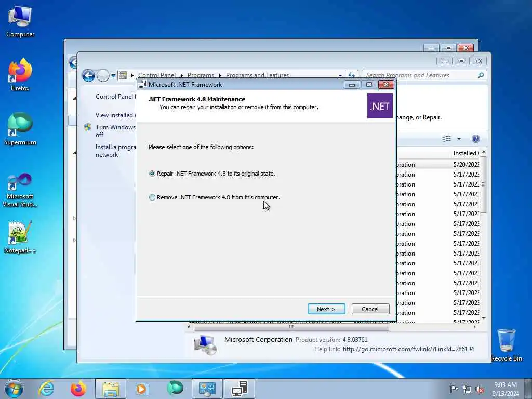
Task: Click the Control Panel address bar icon
Action: pyautogui.click(x=123, y=75)
